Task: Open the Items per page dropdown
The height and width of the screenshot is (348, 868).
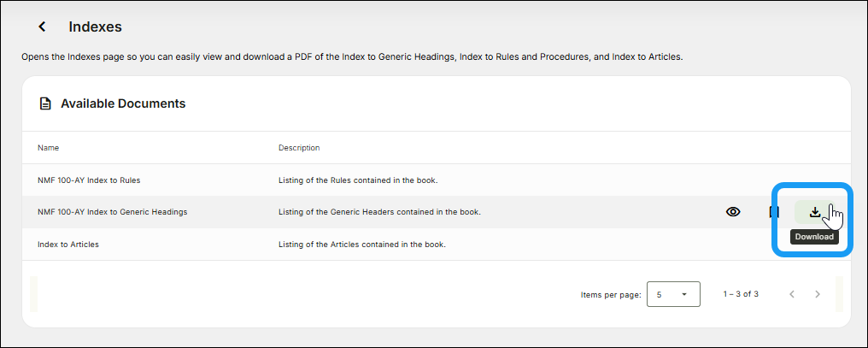Action: click(x=673, y=294)
